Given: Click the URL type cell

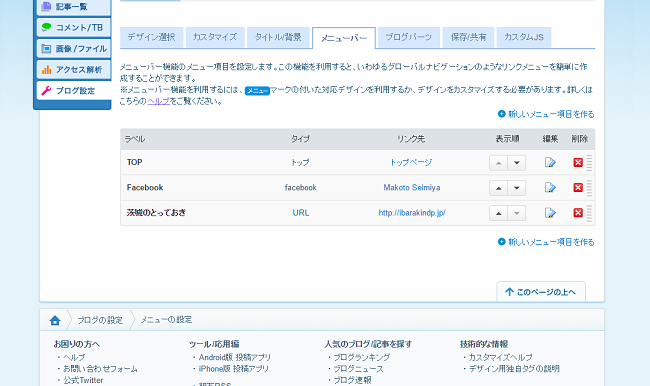Looking at the screenshot, I should click(x=301, y=213).
